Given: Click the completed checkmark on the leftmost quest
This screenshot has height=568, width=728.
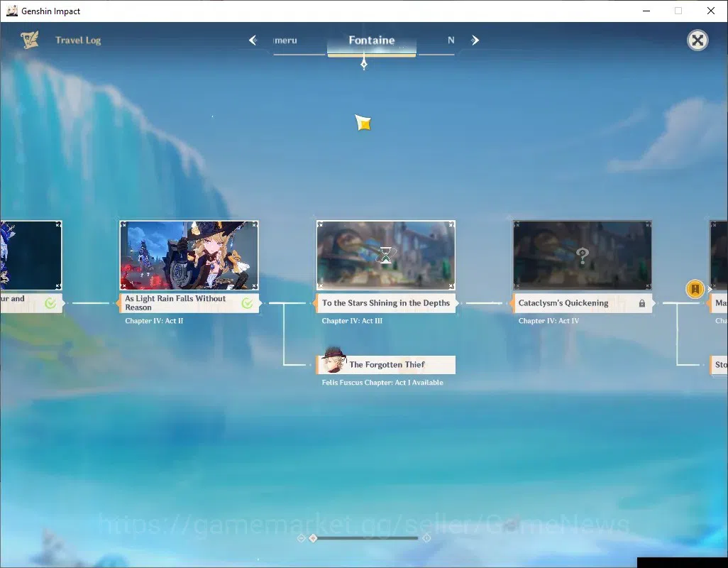Looking at the screenshot, I should pos(50,303).
